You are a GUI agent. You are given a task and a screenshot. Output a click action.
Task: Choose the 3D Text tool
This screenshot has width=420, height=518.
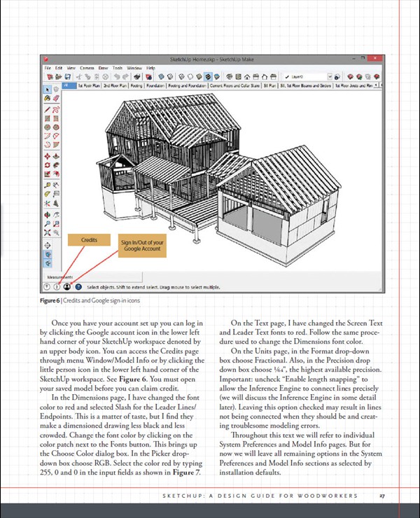[56, 203]
